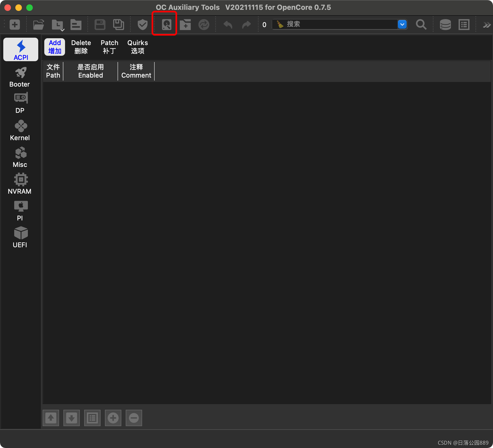
Task: Open the NVRAM sidebar section
Action: [x=20, y=184]
